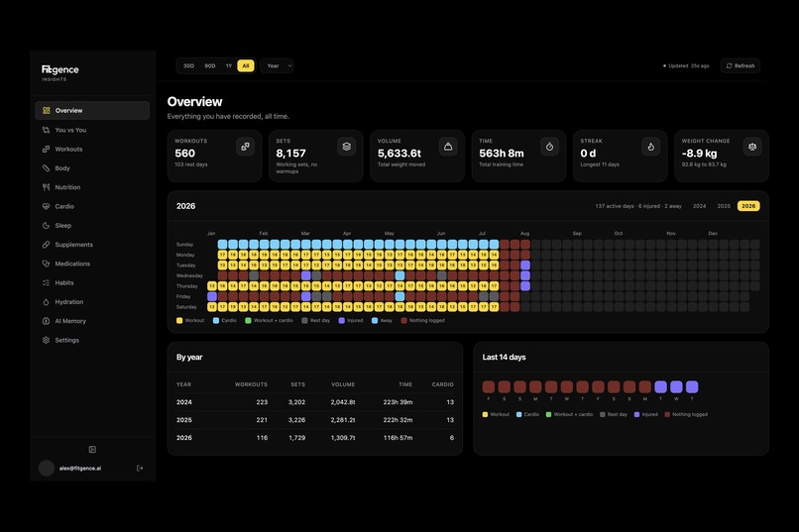Image resolution: width=799 pixels, height=532 pixels.
Task: Select the 90D time range
Action: click(x=210, y=65)
